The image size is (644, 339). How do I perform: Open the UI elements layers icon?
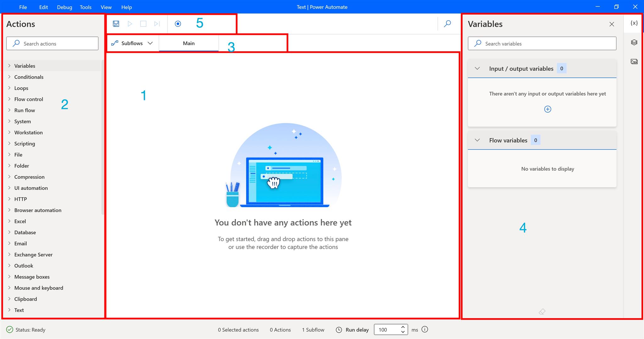pyautogui.click(x=634, y=42)
